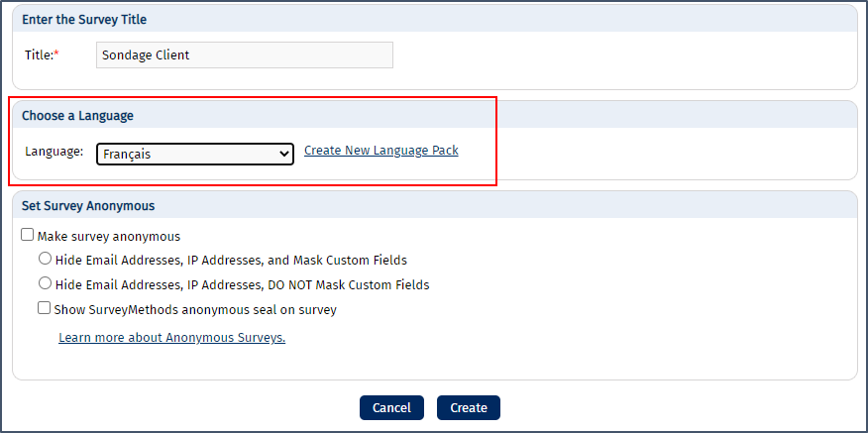Click the Language: field label
This screenshot has height=433, width=868.
point(54,152)
